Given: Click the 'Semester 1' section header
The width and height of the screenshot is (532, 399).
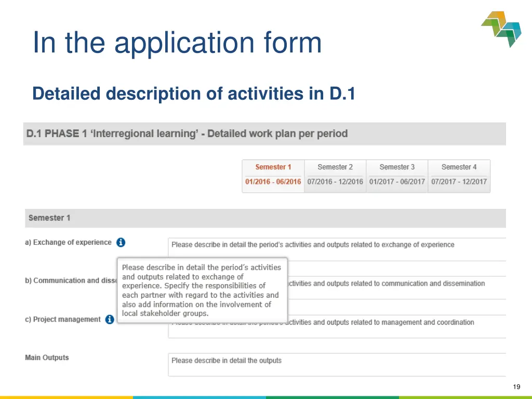Looking at the screenshot, I should [x=265, y=218].
